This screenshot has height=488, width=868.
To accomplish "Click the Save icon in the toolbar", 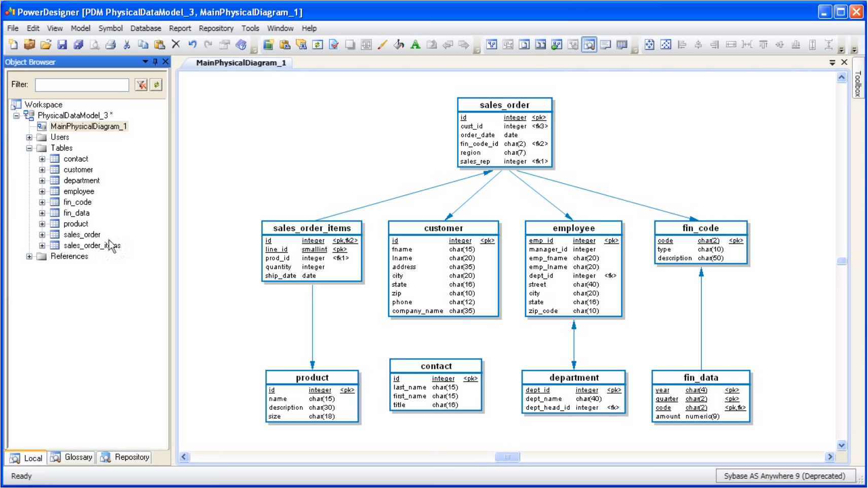I will (x=62, y=45).
